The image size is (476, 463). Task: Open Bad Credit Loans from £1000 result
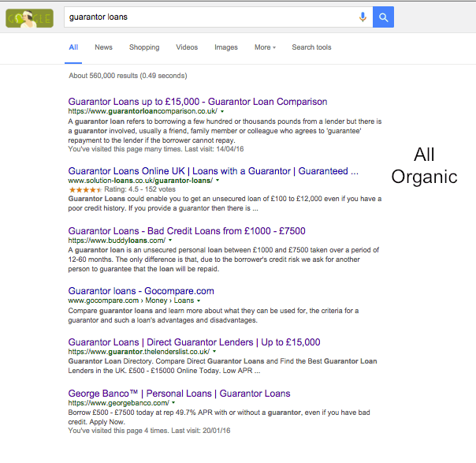(x=187, y=231)
